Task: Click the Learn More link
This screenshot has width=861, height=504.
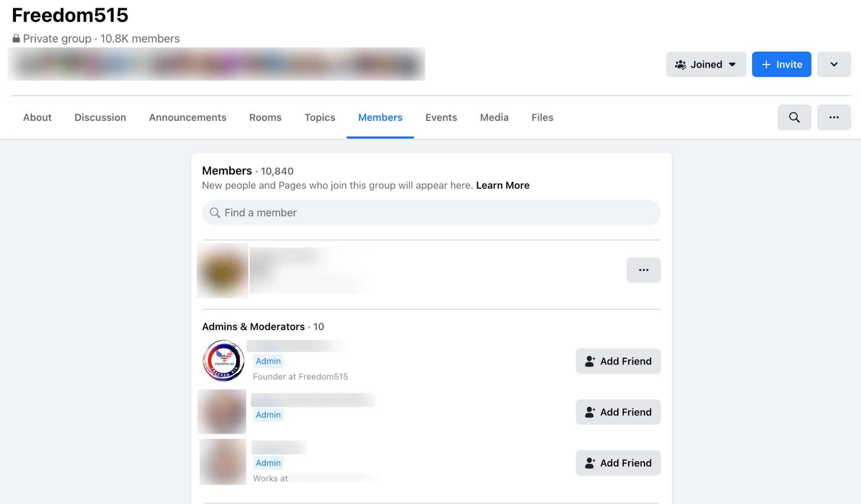Action: tap(503, 185)
